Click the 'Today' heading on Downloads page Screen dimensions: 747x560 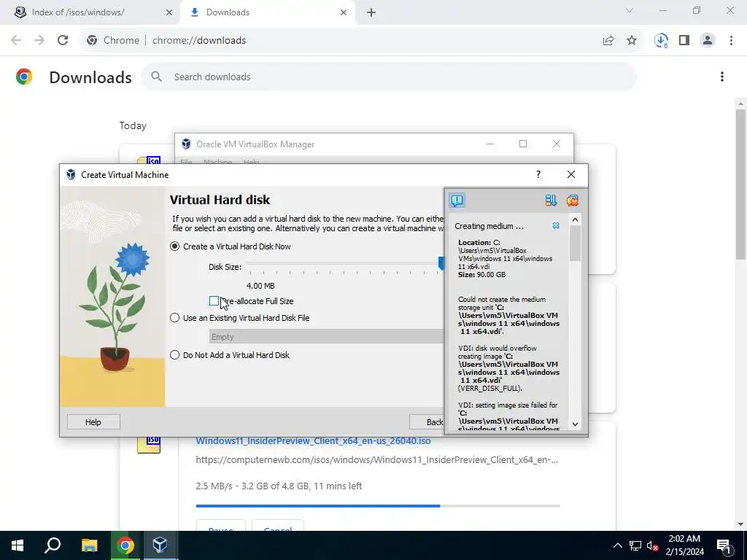(133, 125)
